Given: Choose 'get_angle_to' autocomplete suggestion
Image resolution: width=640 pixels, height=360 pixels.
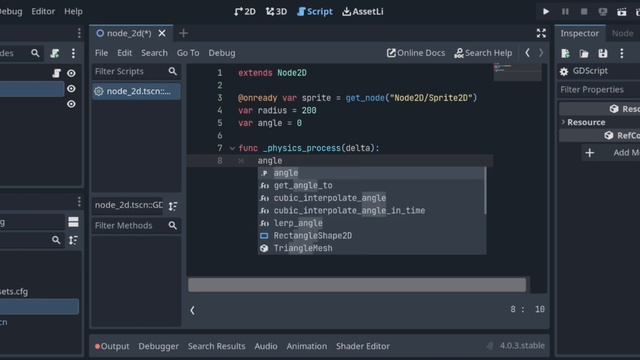Looking at the screenshot, I should coord(371,186).
